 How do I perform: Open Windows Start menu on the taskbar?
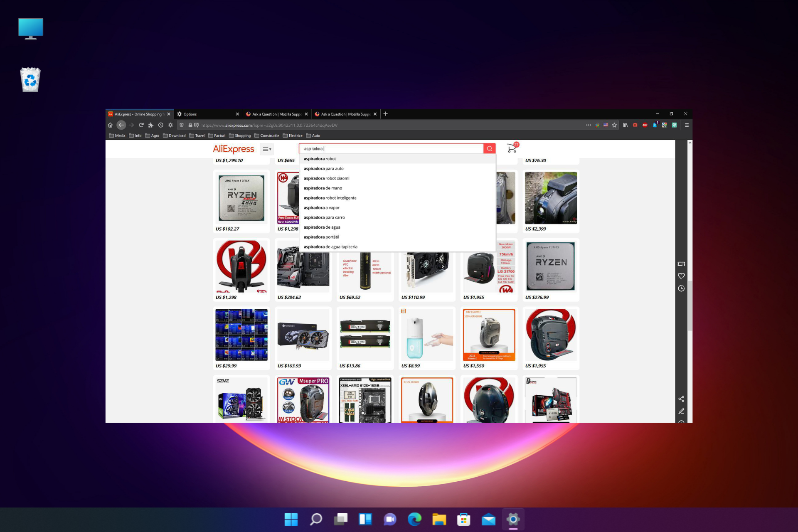[x=291, y=519]
